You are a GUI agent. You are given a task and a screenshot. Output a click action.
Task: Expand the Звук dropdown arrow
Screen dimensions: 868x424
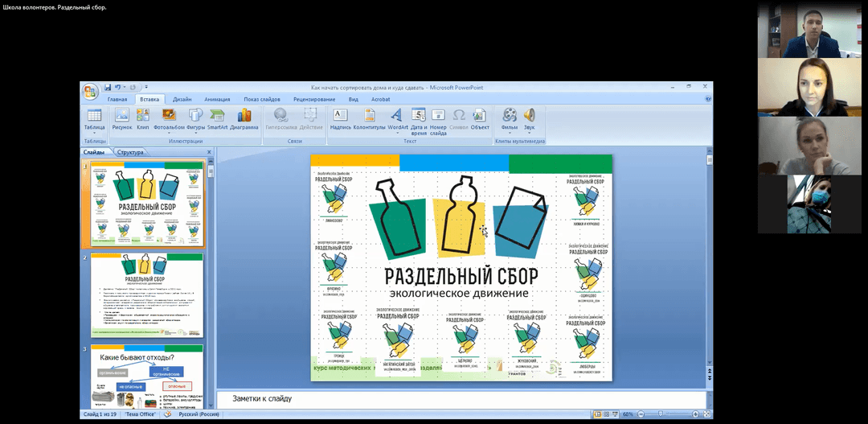coord(530,133)
